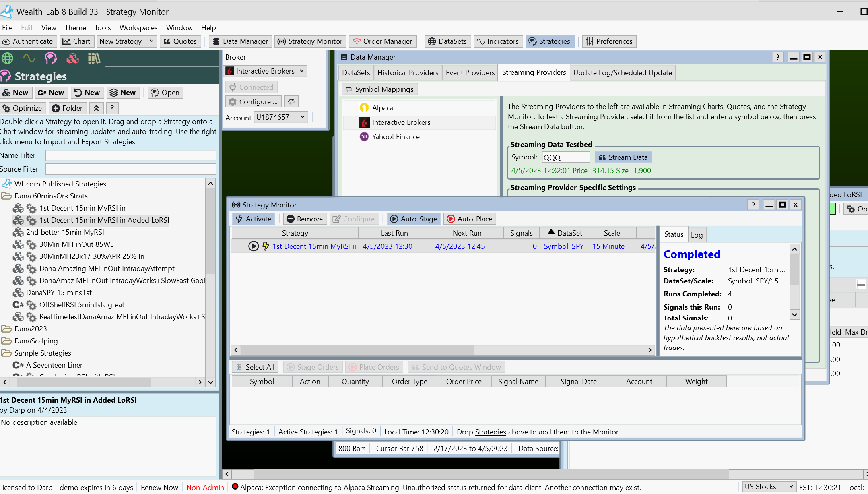Screen dimensions: 868x494
Task: Toggle Auto-Stage in Strategy Monitor
Action: [x=414, y=219]
